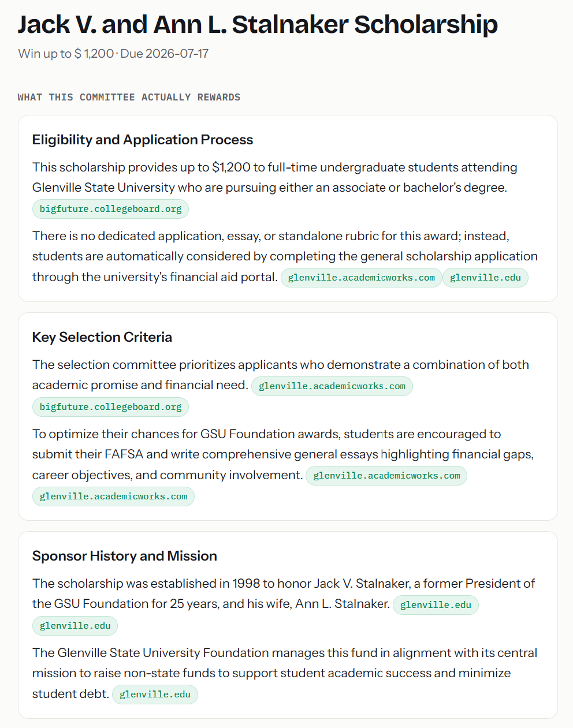The height and width of the screenshot is (728, 573).
Task: Follow bigfuture.collegeboard.org chip in Key Selection Criteria
Action: tap(110, 407)
